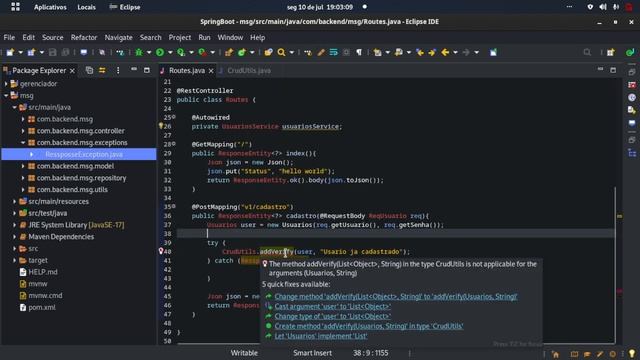Click the Save All toolbar icon
Image resolution: width=640 pixels, height=360 pixels.
point(65,52)
